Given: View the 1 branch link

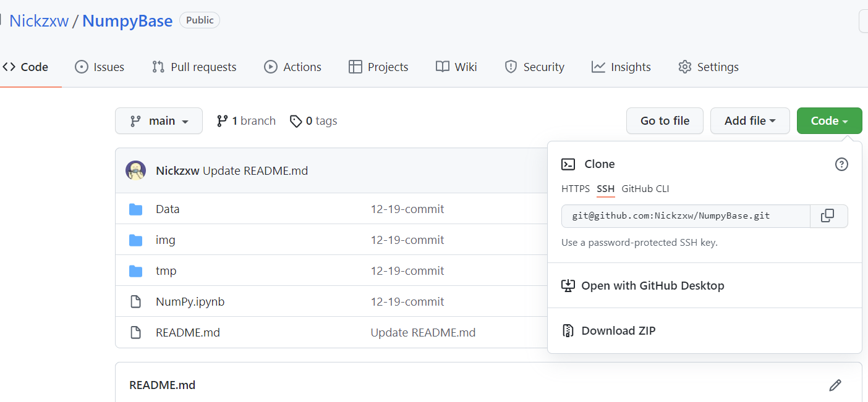Looking at the screenshot, I should coord(246,121).
